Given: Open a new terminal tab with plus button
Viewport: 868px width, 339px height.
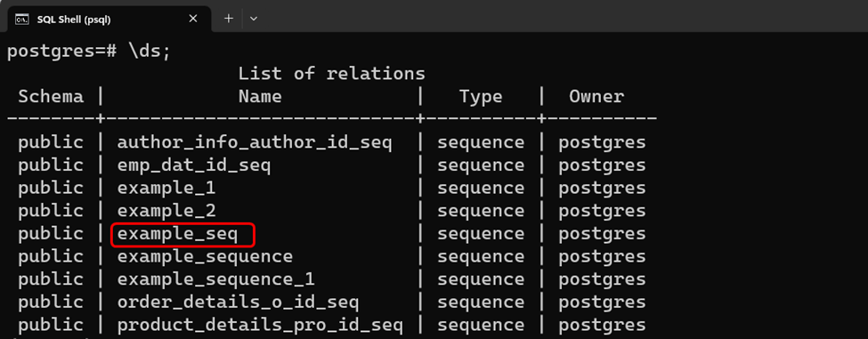Looking at the screenshot, I should click(229, 19).
